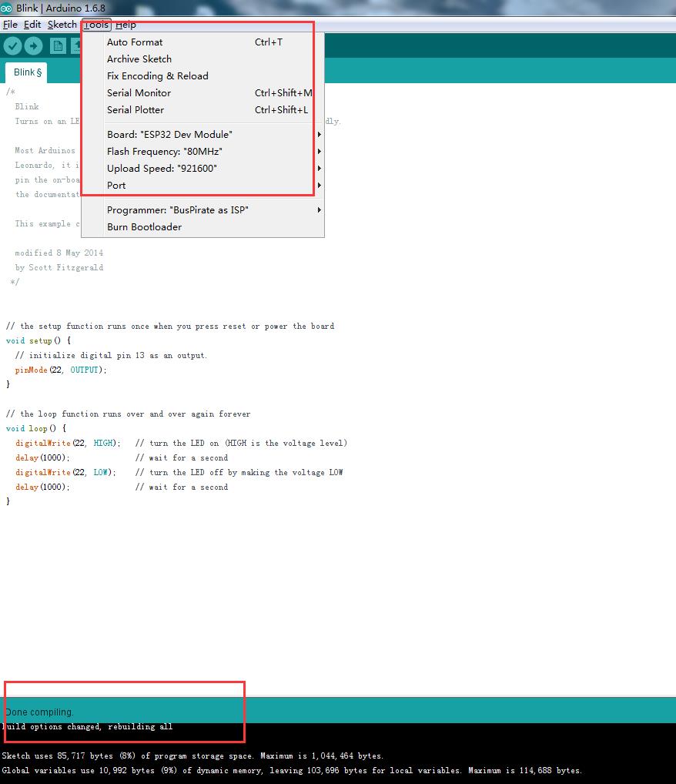Viewport: 676px width, 784px height.
Task: Open the Serial Monitor menu entry
Action: [202, 93]
